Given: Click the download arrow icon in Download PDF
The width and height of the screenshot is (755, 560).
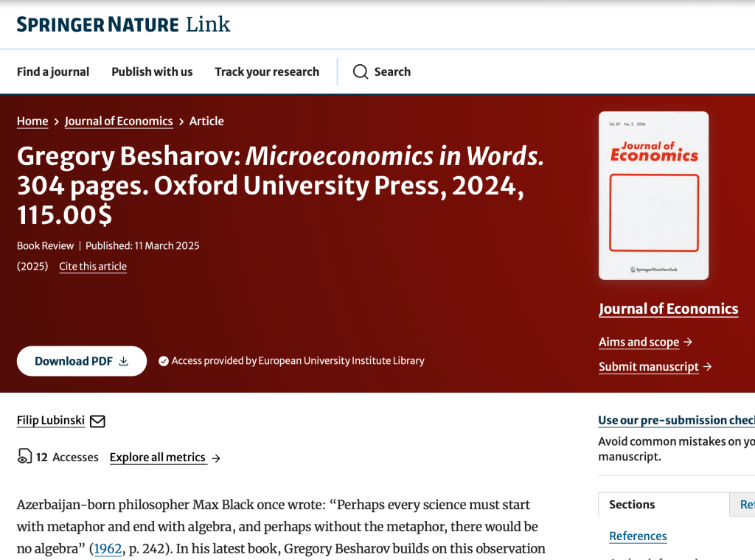Looking at the screenshot, I should point(124,361).
